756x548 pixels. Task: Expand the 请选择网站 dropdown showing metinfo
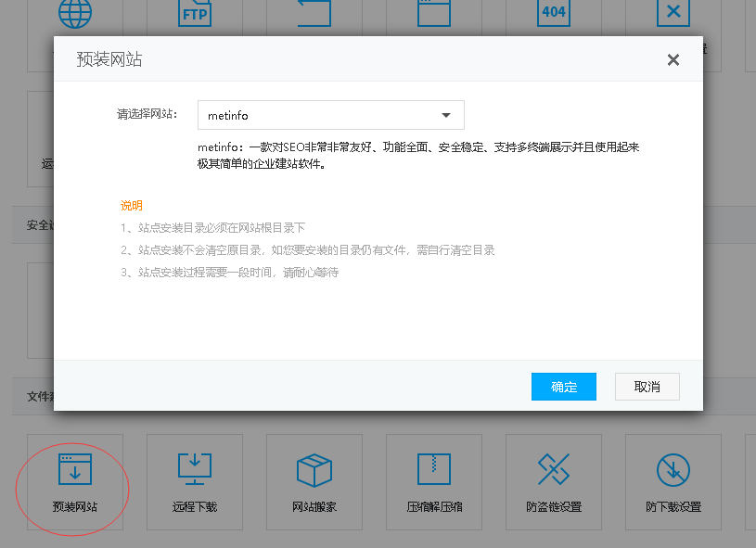tap(331, 115)
